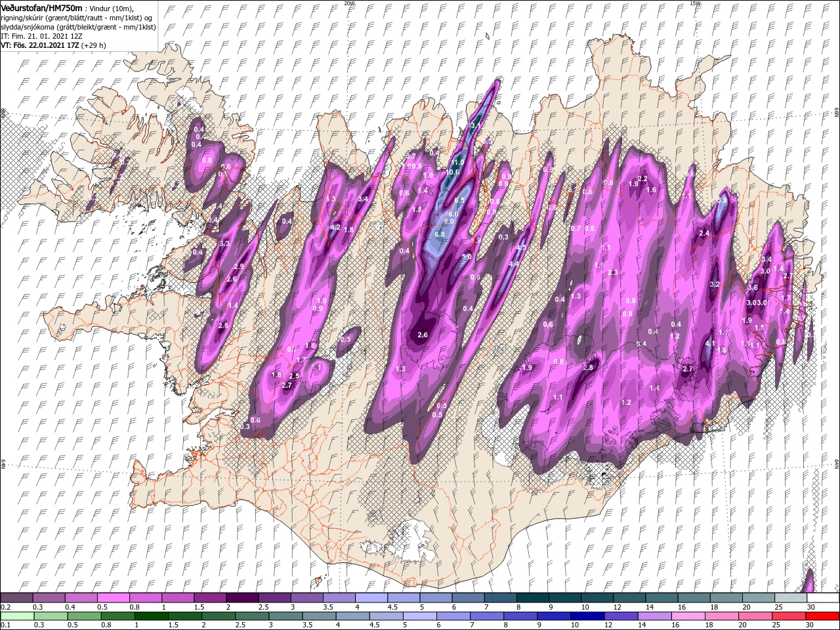Click the '3.6' value in the East Fjords

pos(753,287)
